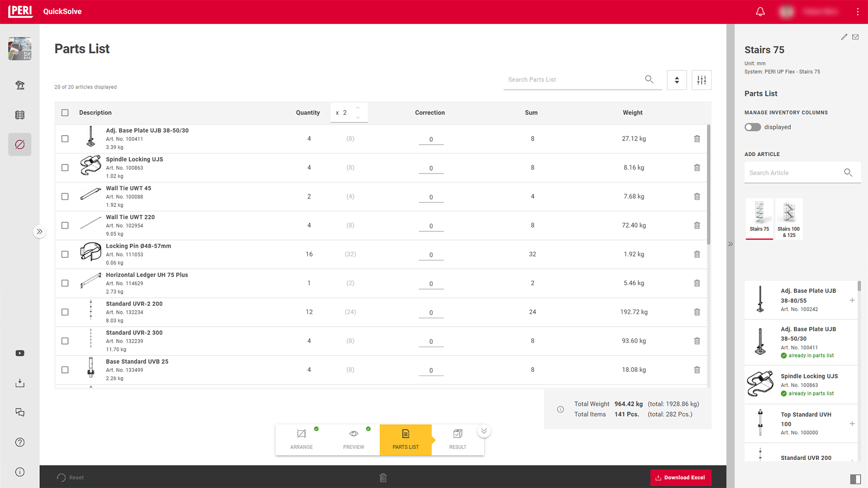The image size is (868, 488).
Task: Toggle the 'displayed' switch under Manage Inventory Columns
Action: click(752, 127)
